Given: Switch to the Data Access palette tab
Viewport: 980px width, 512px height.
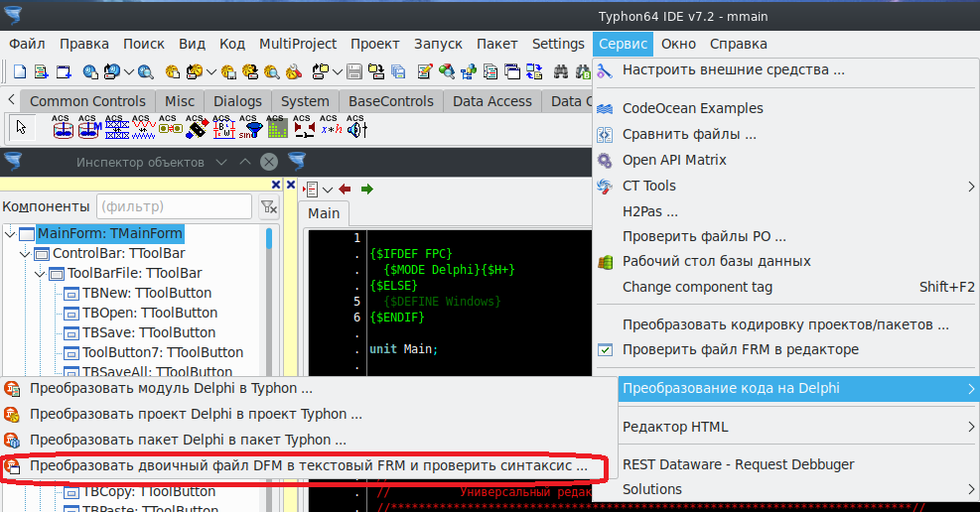Looking at the screenshot, I should (491, 101).
